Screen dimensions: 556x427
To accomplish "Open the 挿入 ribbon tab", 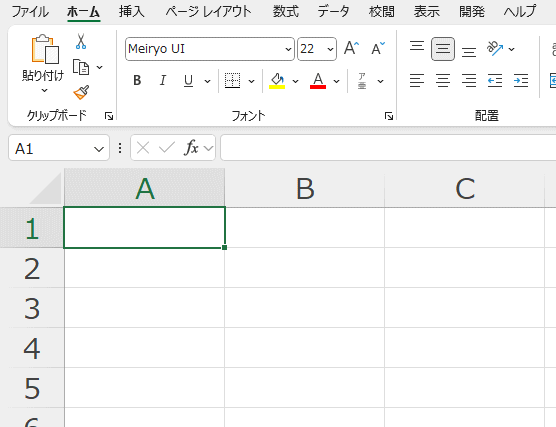I will 132,12.
